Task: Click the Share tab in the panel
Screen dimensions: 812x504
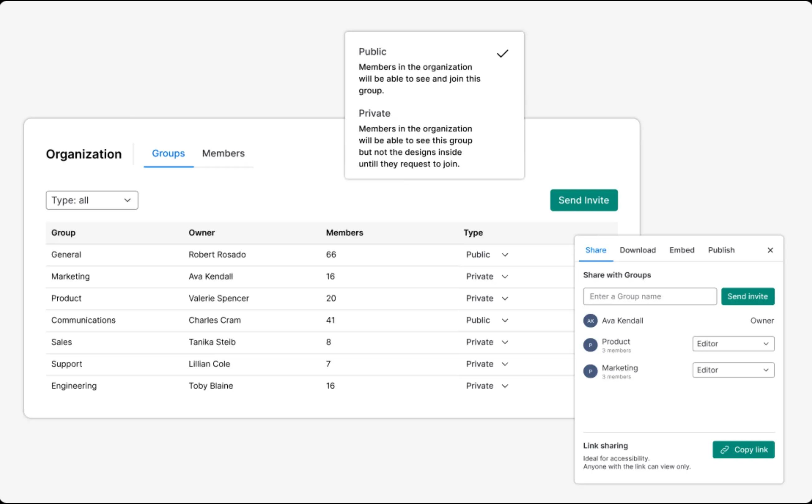Action: coord(596,250)
